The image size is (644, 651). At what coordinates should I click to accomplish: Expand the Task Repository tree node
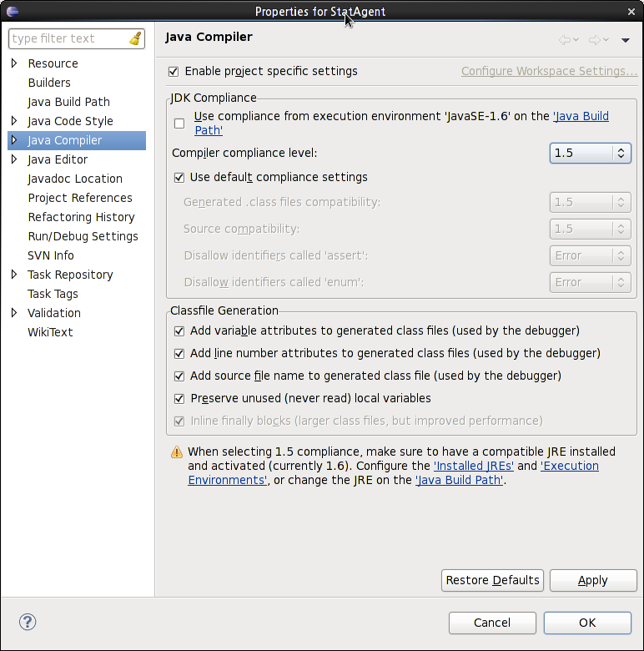(14, 275)
